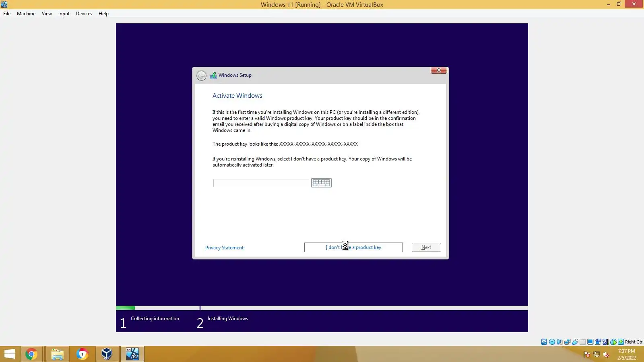Click the keyboard capture green arrow icon

pos(621,342)
